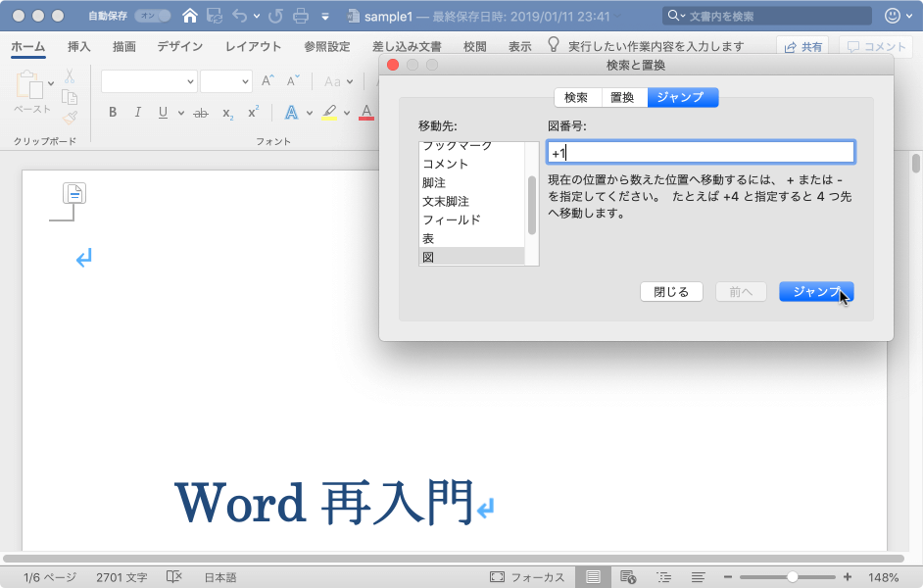Open the 校閲 ribbon tab
The width and height of the screenshot is (923, 588).
[x=475, y=46]
